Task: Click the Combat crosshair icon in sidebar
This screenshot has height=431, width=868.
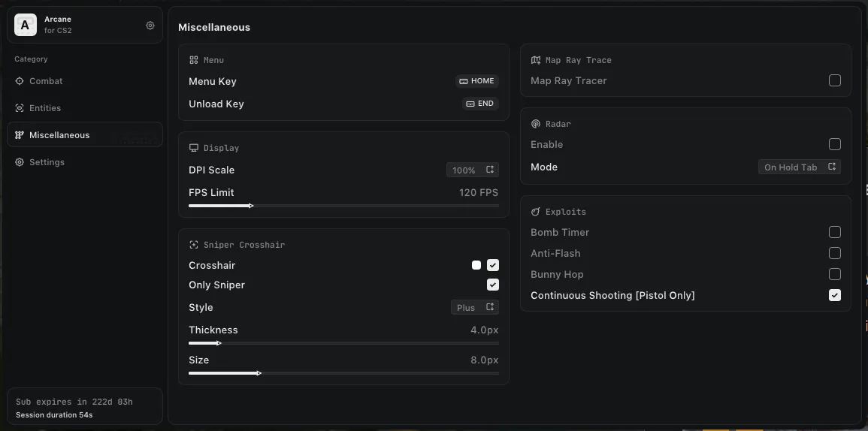Action: pos(20,81)
